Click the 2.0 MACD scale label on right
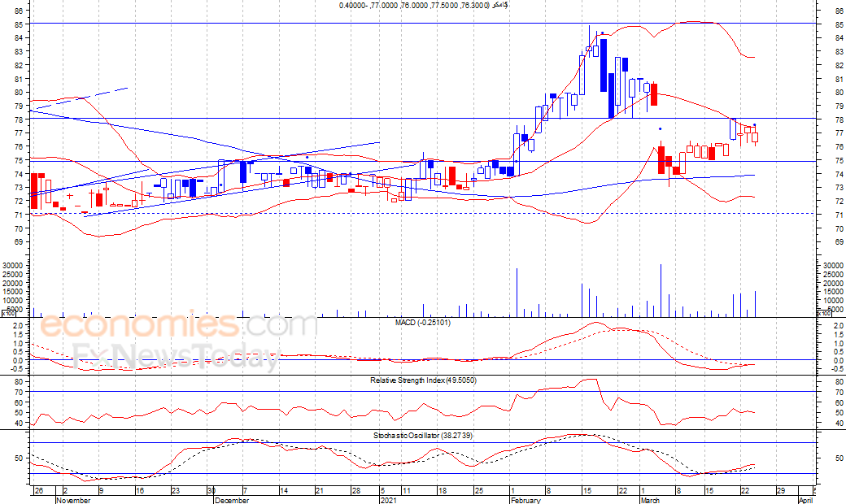 (839, 326)
